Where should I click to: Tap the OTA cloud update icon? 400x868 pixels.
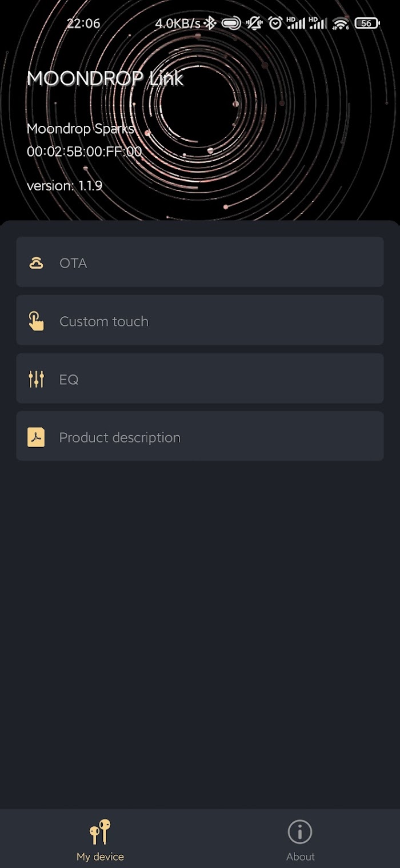(36, 263)
